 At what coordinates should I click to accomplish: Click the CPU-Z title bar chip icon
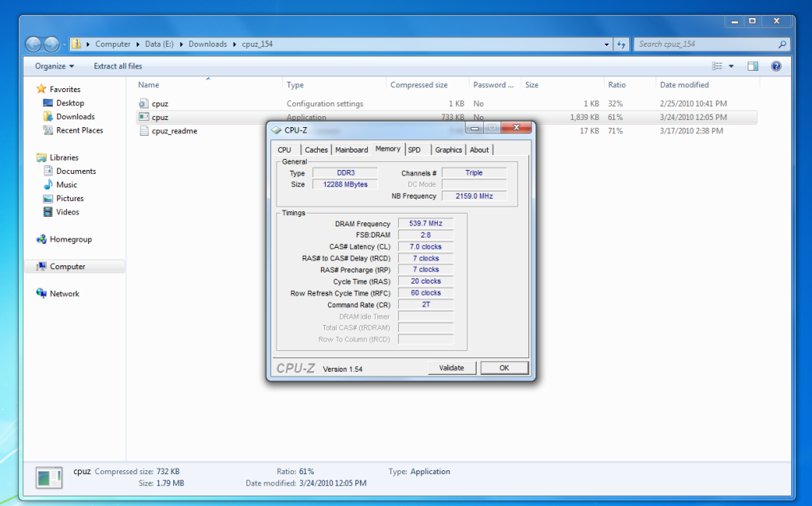click(x=276, y=130)
